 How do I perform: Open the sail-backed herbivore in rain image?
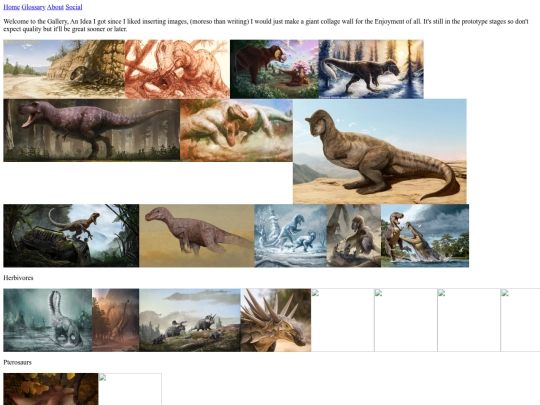[x=48, y=320]
